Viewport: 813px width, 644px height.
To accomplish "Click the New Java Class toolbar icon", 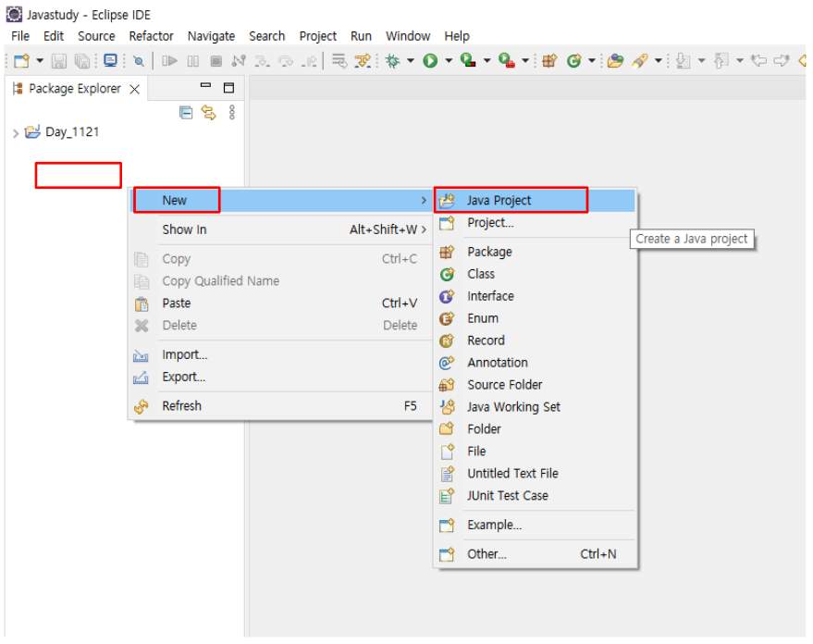I will pos(574,61).
